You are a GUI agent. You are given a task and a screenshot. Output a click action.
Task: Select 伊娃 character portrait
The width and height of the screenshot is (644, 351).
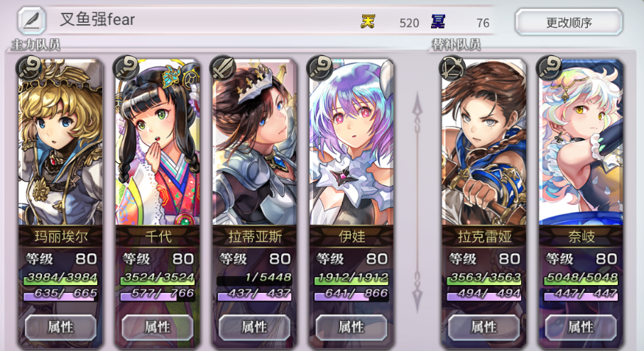tap(351, 142)
